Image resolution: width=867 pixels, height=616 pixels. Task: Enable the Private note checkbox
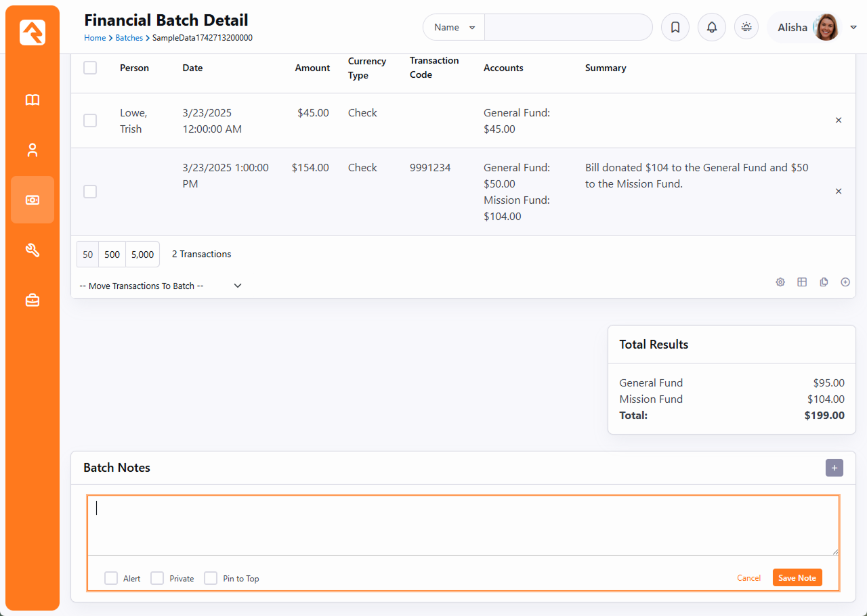point(157,578)
